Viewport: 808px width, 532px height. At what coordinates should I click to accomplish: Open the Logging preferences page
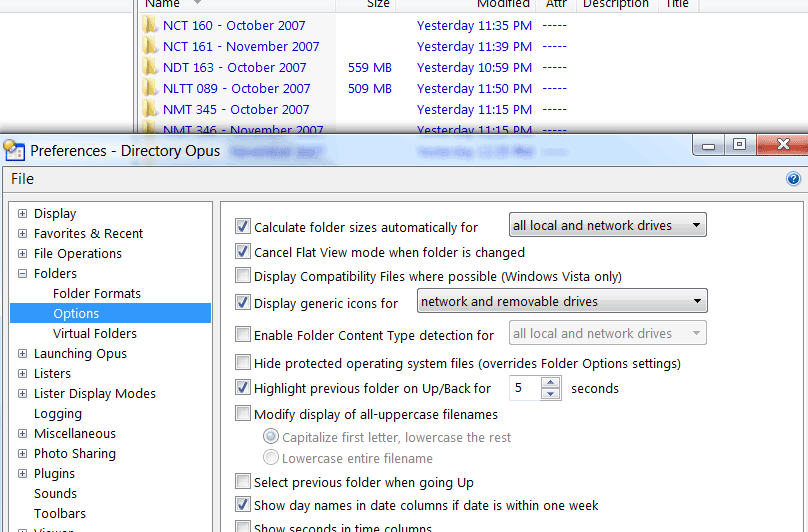tap(58, 414)
